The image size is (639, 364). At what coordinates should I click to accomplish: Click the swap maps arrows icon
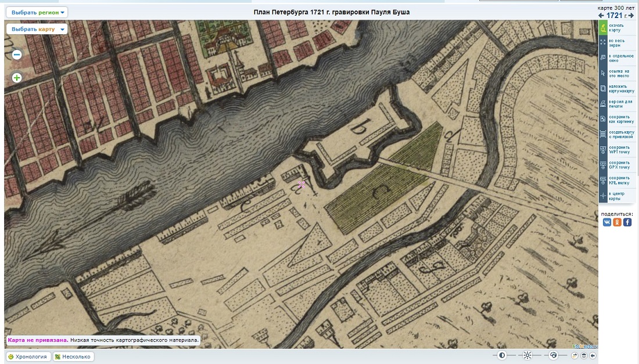click(575, 355)
